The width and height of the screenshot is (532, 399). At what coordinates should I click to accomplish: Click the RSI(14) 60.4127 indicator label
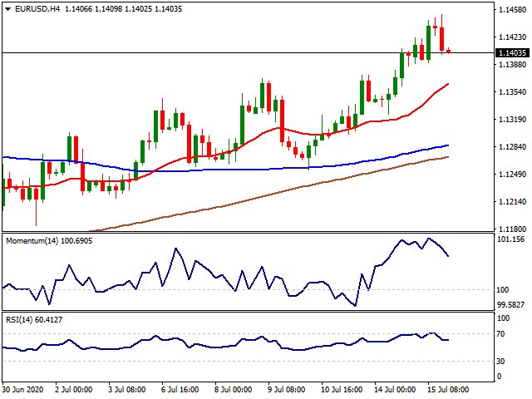click(x=34, y=320)
